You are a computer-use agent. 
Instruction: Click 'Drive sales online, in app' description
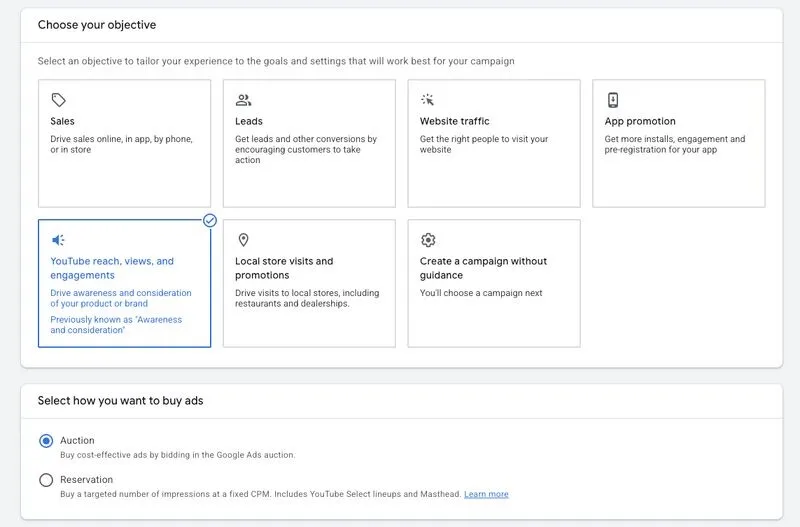121,144
